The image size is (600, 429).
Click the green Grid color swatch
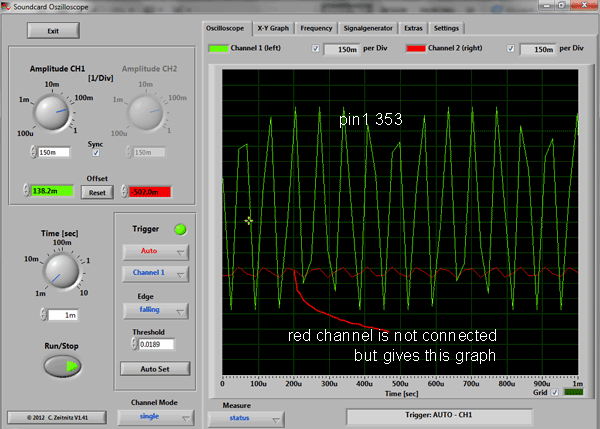point(574,392)
